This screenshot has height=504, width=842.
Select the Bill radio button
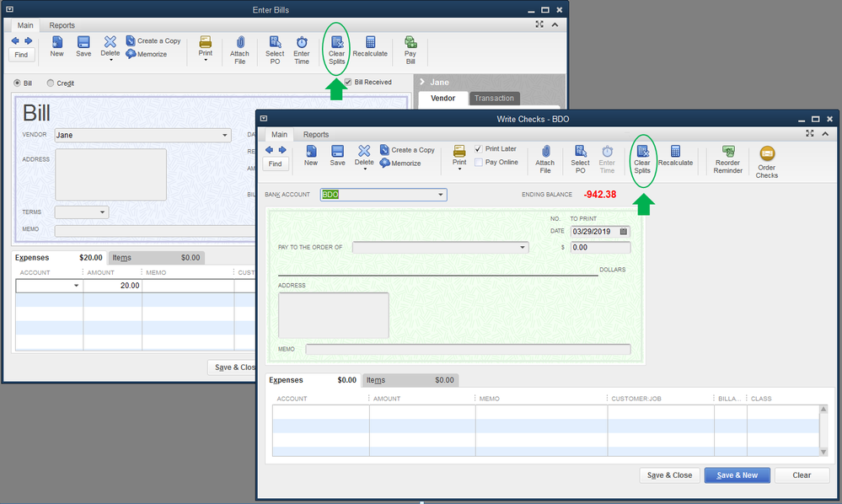click(17, 83)
